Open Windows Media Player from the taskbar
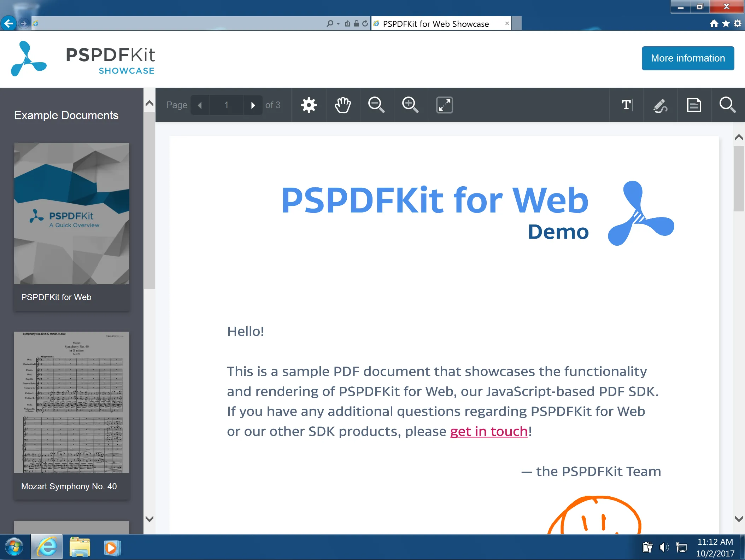This screenshot has width=745, height=560. click(x=112, y=547)
